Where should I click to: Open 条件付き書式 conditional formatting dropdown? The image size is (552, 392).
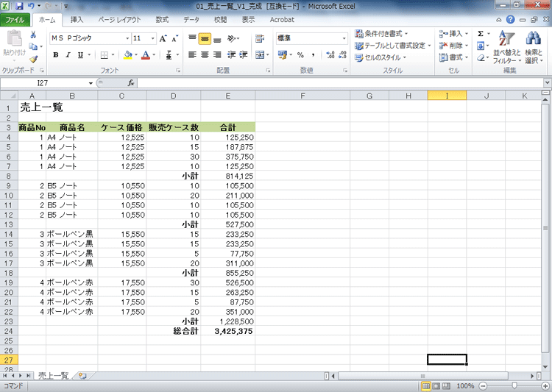pyautogui.click(x=381, y=34)
